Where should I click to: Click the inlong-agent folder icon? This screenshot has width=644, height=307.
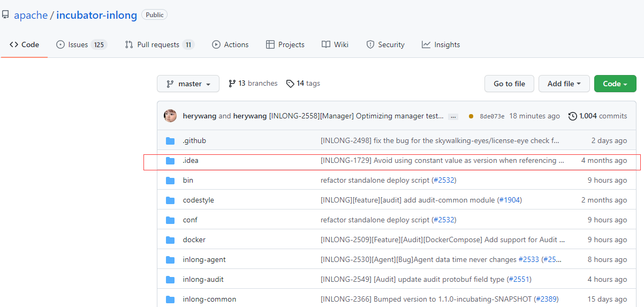click(x=170, y=260)
